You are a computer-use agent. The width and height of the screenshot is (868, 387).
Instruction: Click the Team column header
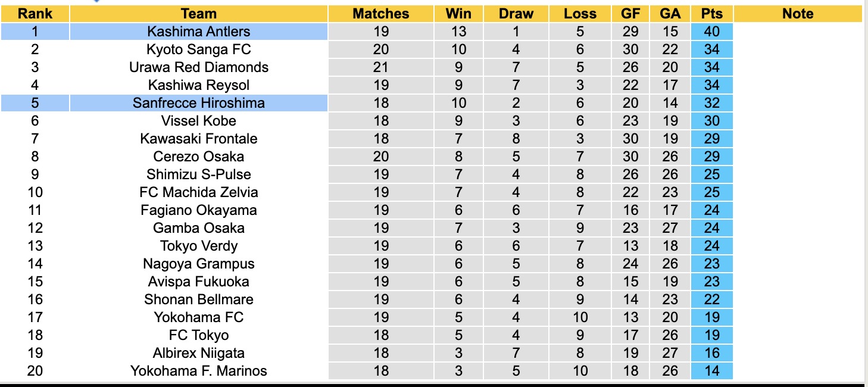[x=199, y=14]
